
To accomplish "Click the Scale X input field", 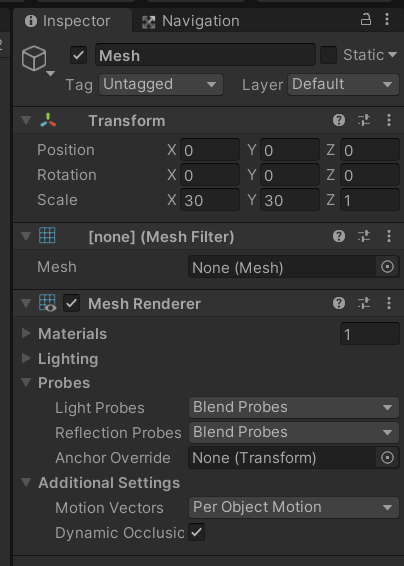I will pos(210,200).
